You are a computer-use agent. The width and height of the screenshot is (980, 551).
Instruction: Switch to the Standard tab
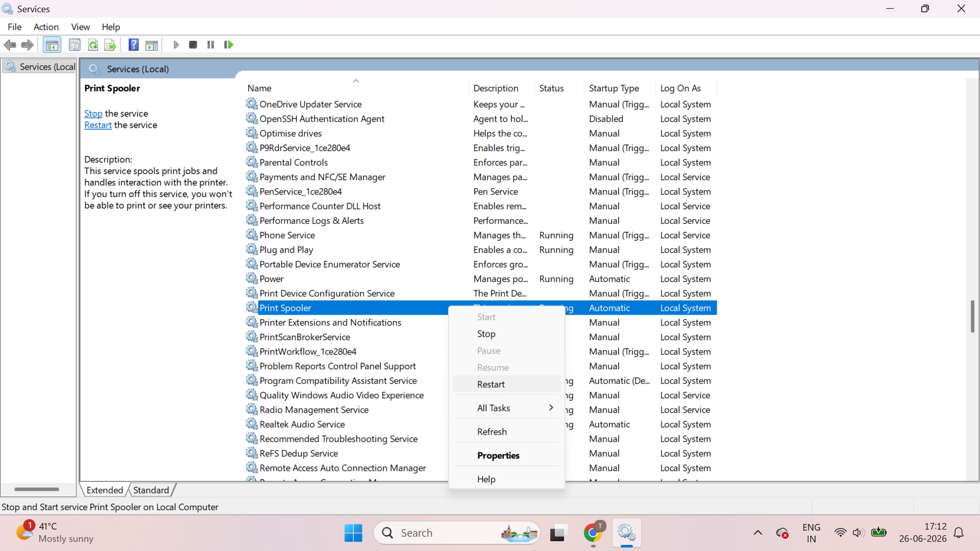pyautogui.click(x=151, y=490)
